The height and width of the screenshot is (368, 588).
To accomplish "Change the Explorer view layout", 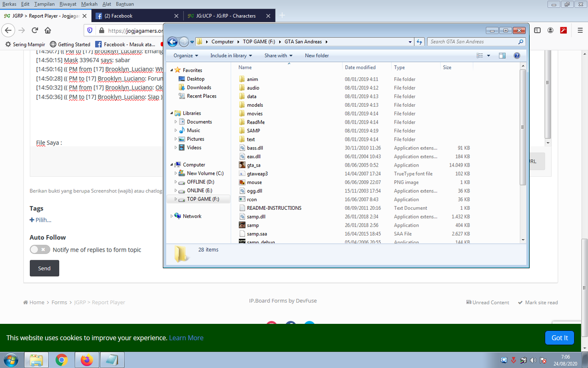I will coord(480,56).
